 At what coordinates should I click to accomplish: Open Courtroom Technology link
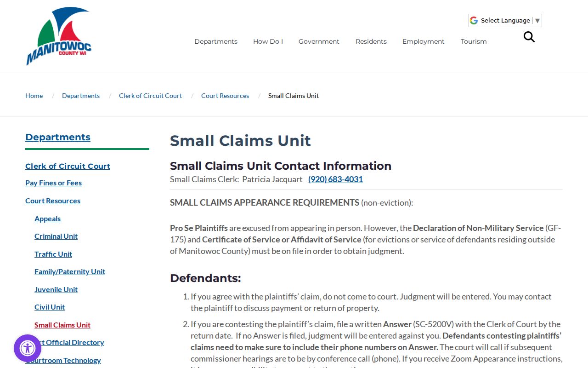click(63, 361)
